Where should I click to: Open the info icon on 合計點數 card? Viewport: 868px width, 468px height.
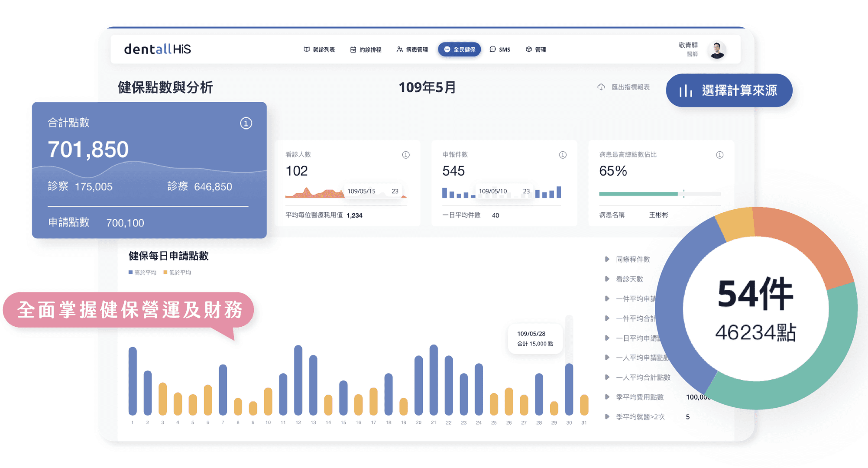pos(246,123)
